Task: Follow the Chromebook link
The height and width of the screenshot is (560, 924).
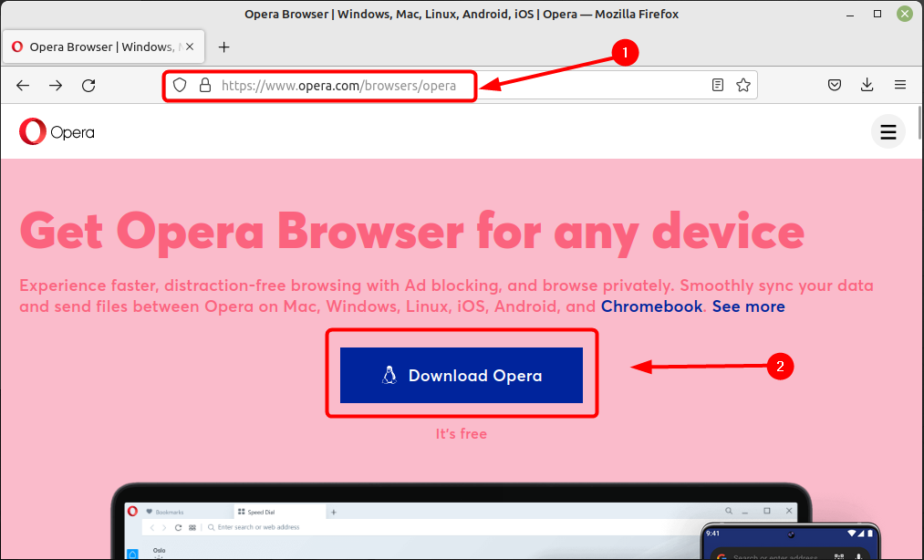Action: coord(651,306)
